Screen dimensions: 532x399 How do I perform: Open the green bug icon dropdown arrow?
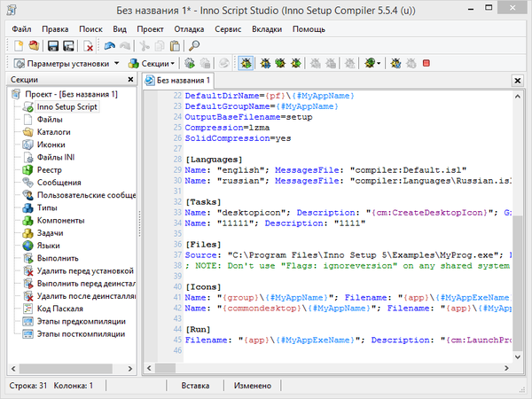pos(380,64)
